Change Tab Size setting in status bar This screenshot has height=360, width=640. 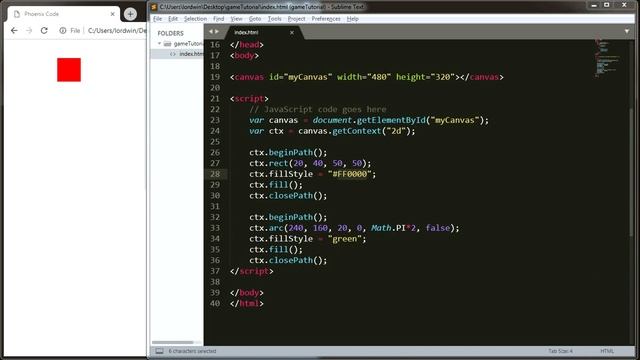point(560,351)
